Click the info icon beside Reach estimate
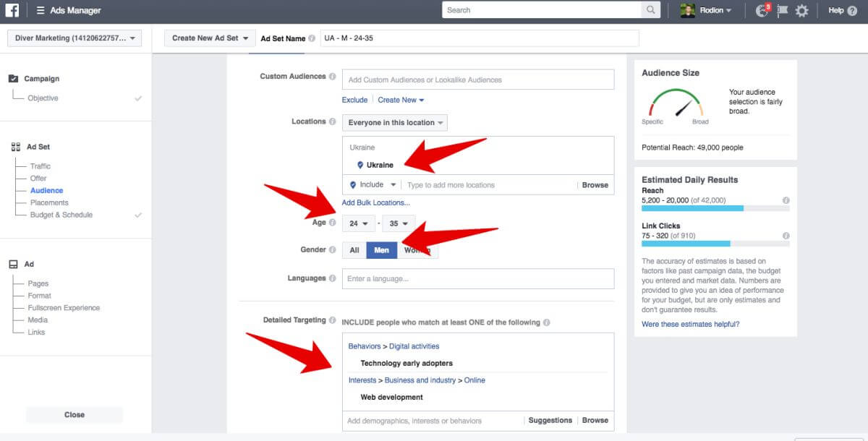This screenshot has height=441, width=868. (786, 200)
